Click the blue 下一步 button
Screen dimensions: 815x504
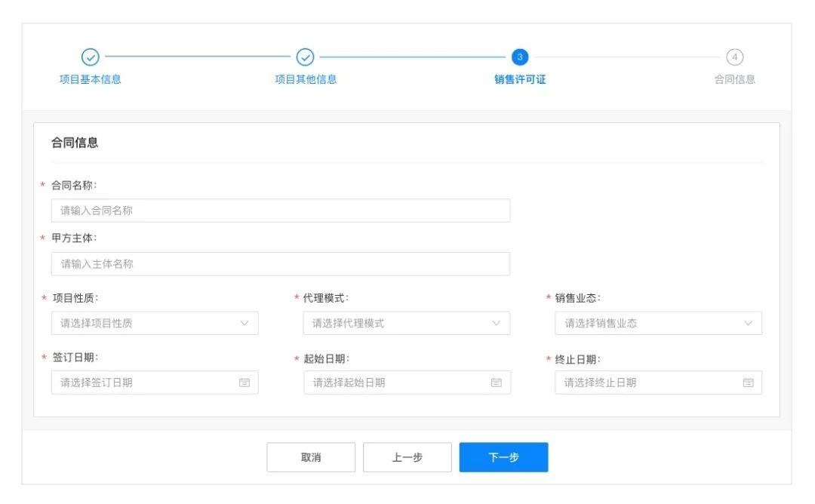[503, 457]
